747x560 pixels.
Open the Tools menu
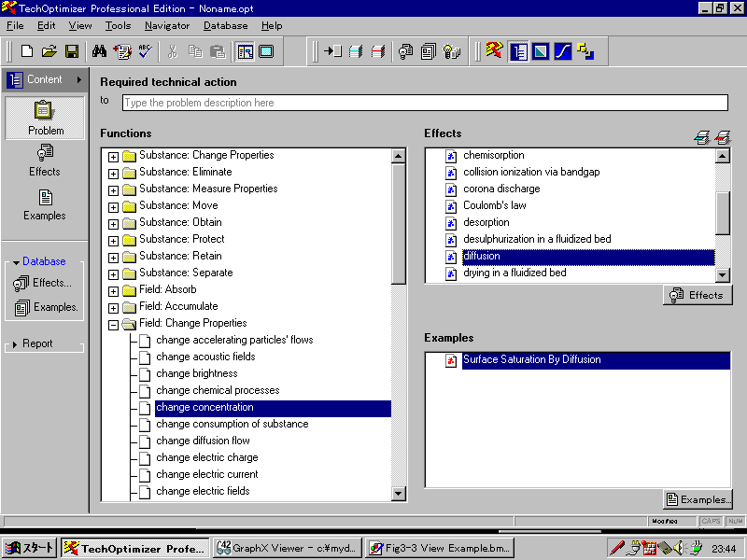[118, 26]
